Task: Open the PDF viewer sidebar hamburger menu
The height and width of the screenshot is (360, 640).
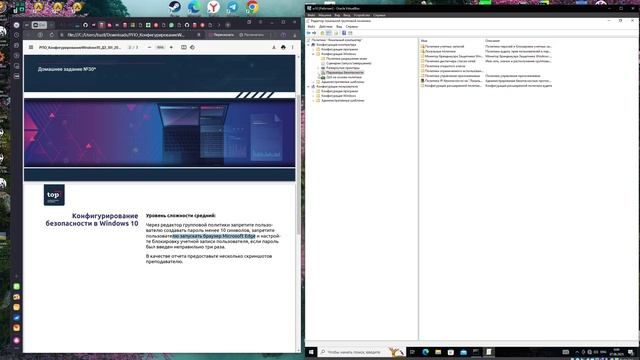Action: (31, 47)
